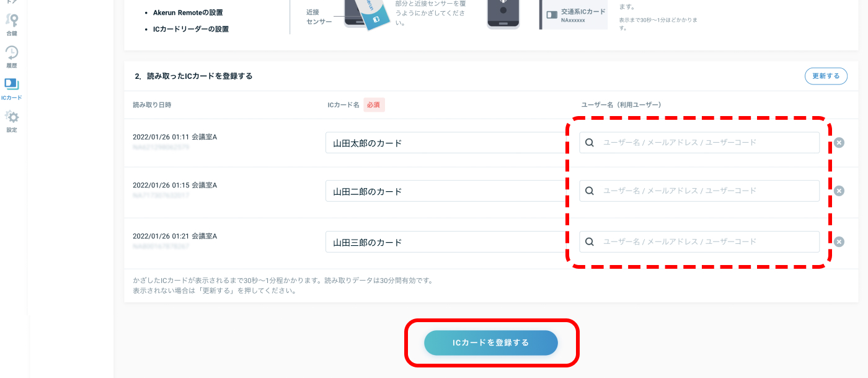The image size is (868, 378).
Task: Click search icon in 山田三郎 row user field
Action: tap(590, 241)
